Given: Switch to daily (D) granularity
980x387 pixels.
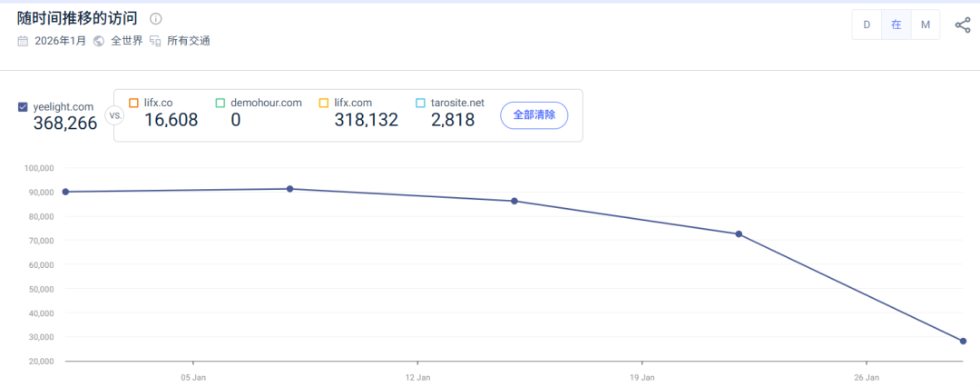Looking at the screenshot, I should pos(867,25).
